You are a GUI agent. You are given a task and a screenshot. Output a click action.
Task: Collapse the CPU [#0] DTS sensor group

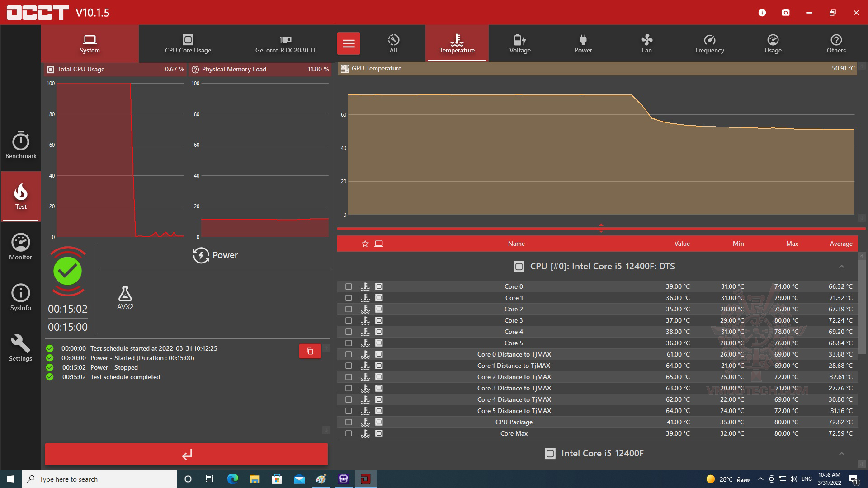[x=842, y=267]
